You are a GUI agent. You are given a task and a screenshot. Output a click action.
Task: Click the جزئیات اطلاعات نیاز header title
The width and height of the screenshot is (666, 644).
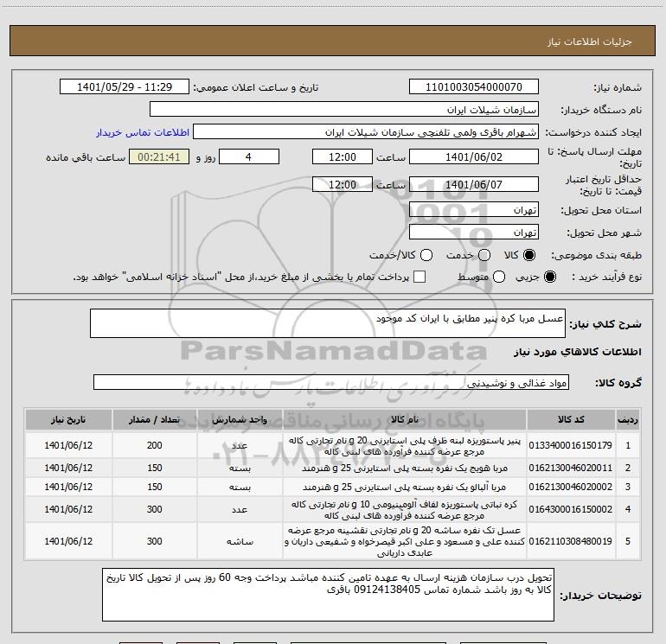[x=589, y=41]
